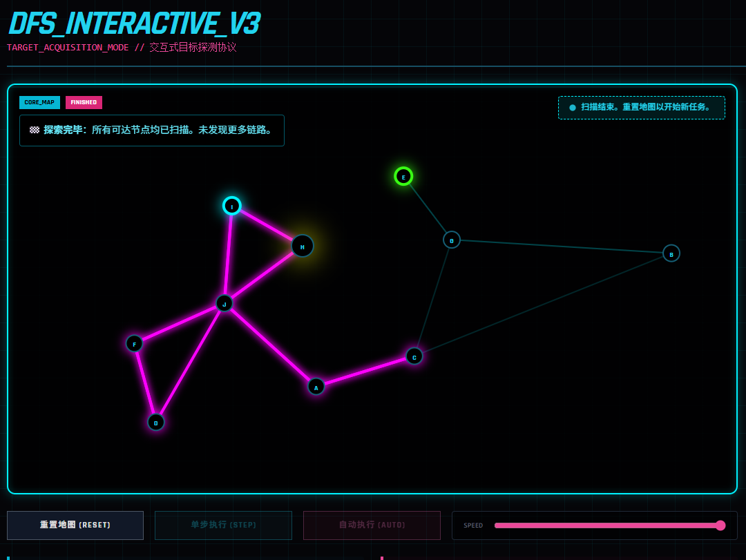Select graph node J
Screen dimensions: 746x560
pyautogui.click(x=224, y=304)
